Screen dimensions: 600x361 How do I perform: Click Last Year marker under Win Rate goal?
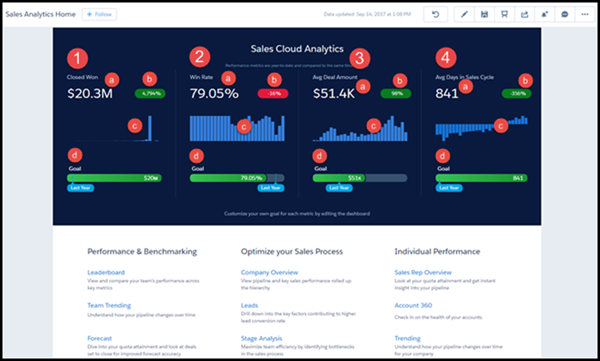(271, 188)
